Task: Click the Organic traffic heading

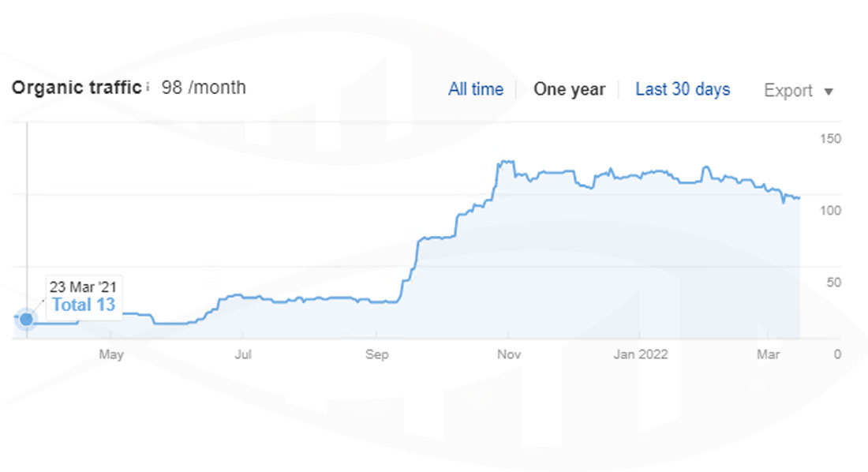Action: [x=75, y=88]
